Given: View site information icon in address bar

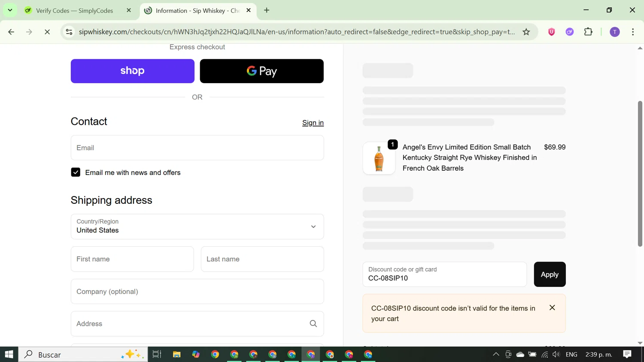Looking at the screenshot, I should pos(69,32).
